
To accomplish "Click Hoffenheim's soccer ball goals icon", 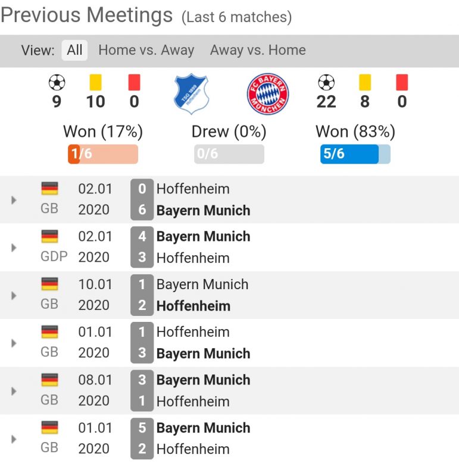I will click(x=57, y=82).
